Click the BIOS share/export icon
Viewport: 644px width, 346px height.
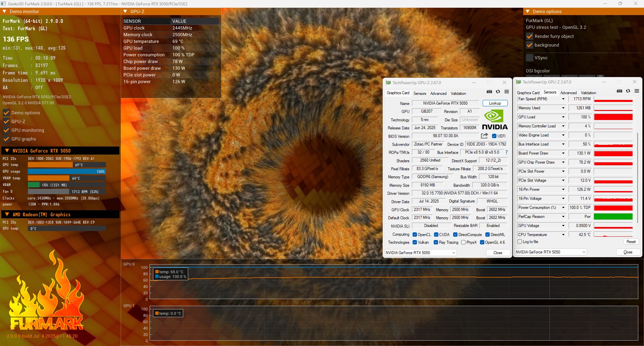[x=484, y=136]
